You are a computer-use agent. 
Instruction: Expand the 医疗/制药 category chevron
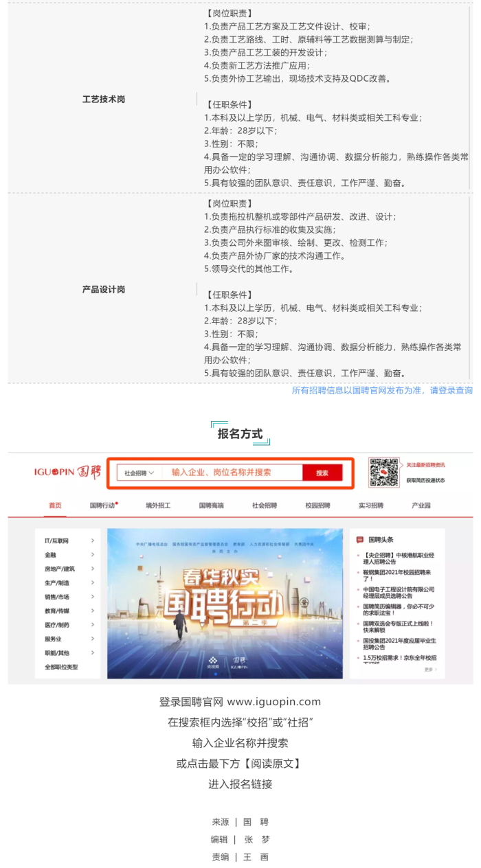click(93, 624)
